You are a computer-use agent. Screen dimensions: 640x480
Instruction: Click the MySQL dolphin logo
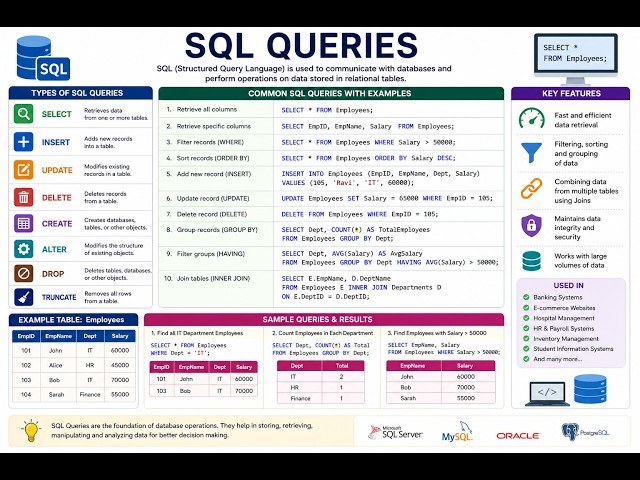[457, 432]
